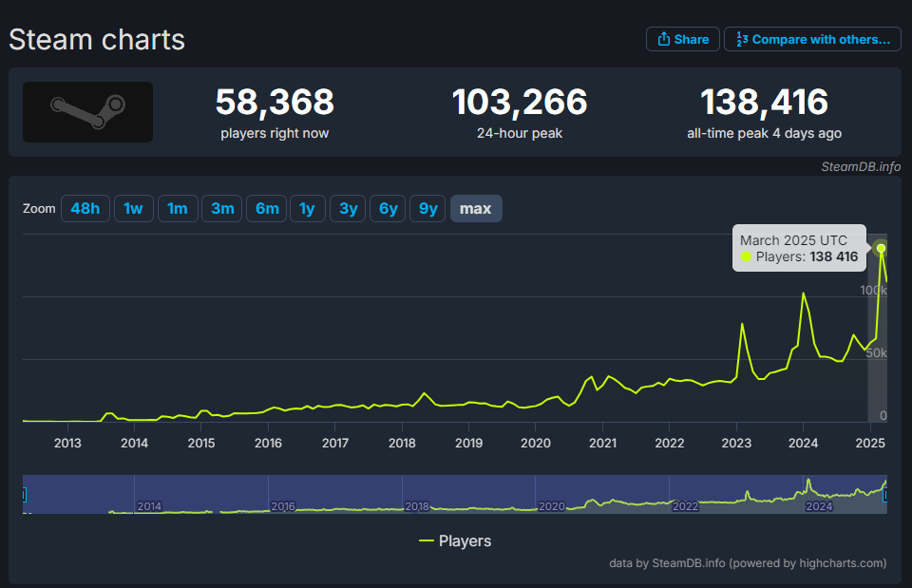
Task: Click the ranking icon in Compare with others
Action: point(742,39)
